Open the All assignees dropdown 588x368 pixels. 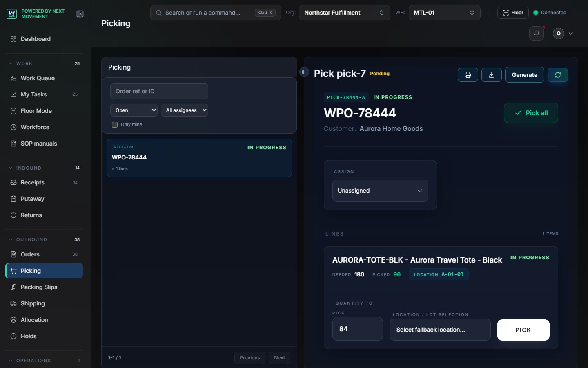click(185, 110)
